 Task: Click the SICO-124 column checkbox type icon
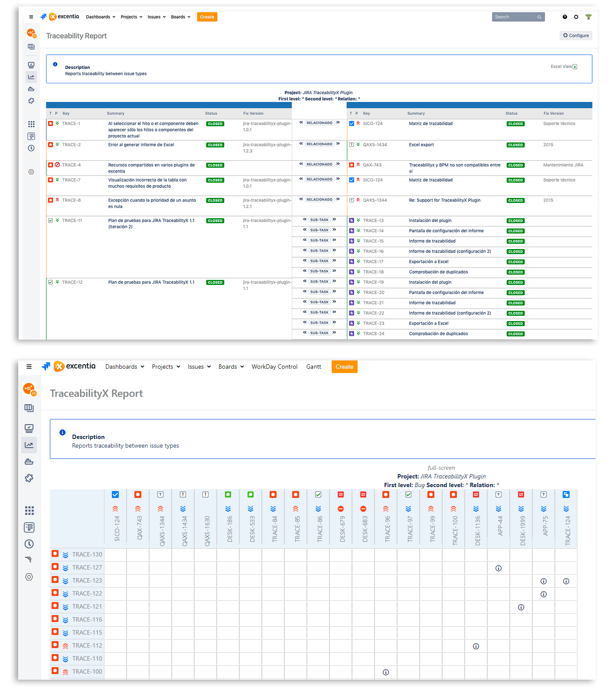pyautogui.click(x=115, y=494)
